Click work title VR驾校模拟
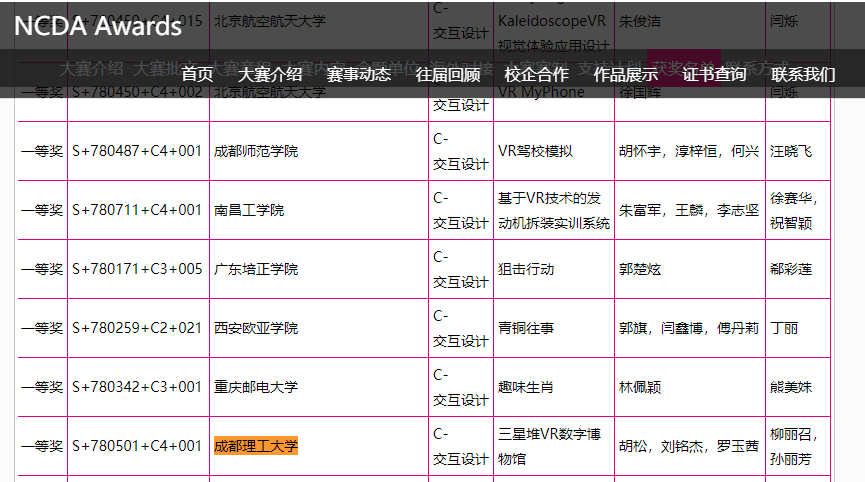Image resolution: width=865 pixels, height=482 pixels. click(535, 151)
